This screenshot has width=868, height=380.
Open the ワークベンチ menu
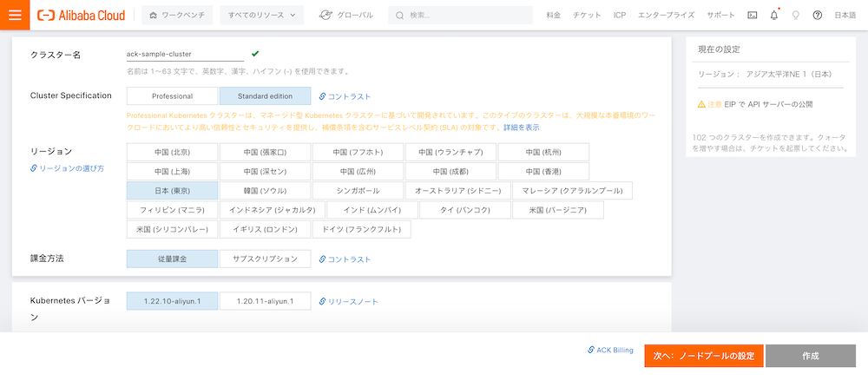[x=175, y=15]
